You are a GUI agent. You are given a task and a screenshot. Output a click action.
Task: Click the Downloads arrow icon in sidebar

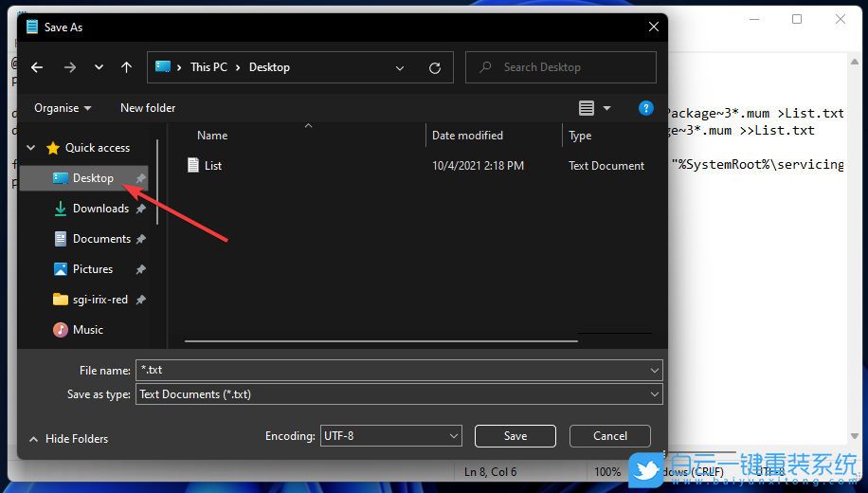point(61,209)
